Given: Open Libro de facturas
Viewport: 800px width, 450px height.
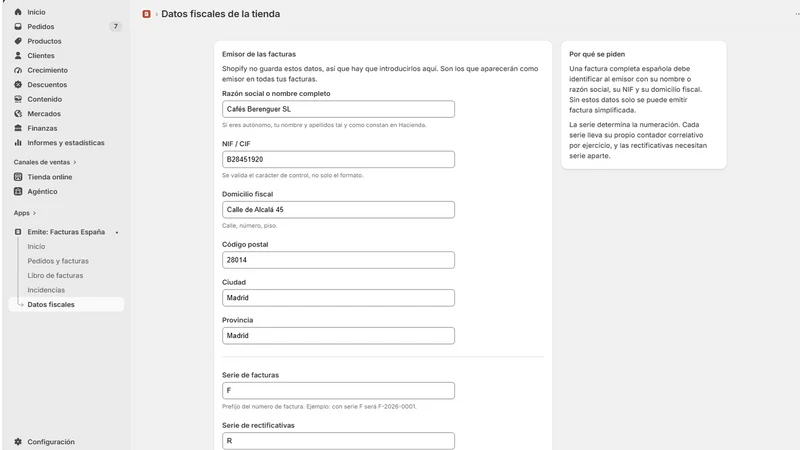Looking at the screenshot, I should [x=55, y=276].
